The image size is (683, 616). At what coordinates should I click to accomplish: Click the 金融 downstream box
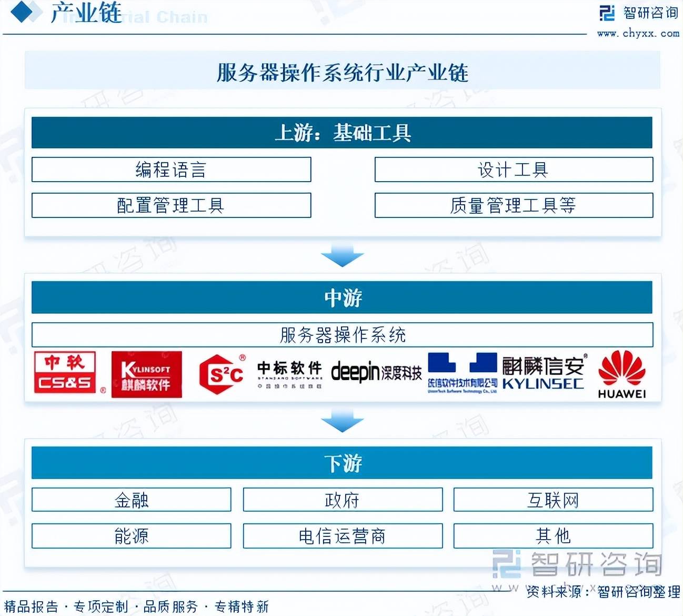click(x=131, y=500)
